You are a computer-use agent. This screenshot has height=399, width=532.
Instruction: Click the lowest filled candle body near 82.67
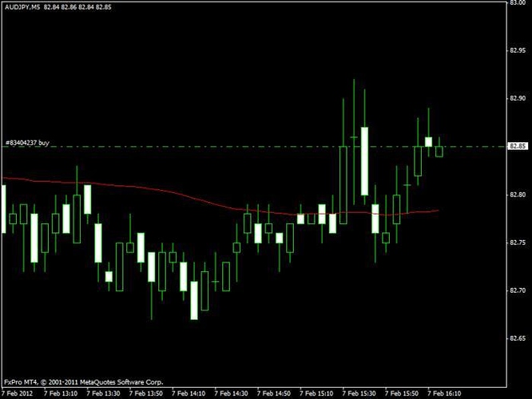tap(194, 300)
